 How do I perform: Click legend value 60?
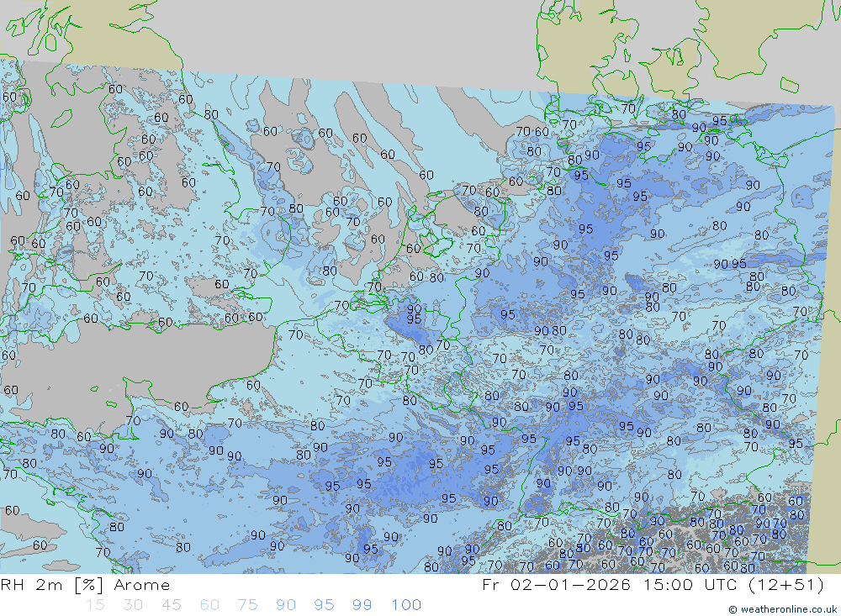tap(209, 605)
